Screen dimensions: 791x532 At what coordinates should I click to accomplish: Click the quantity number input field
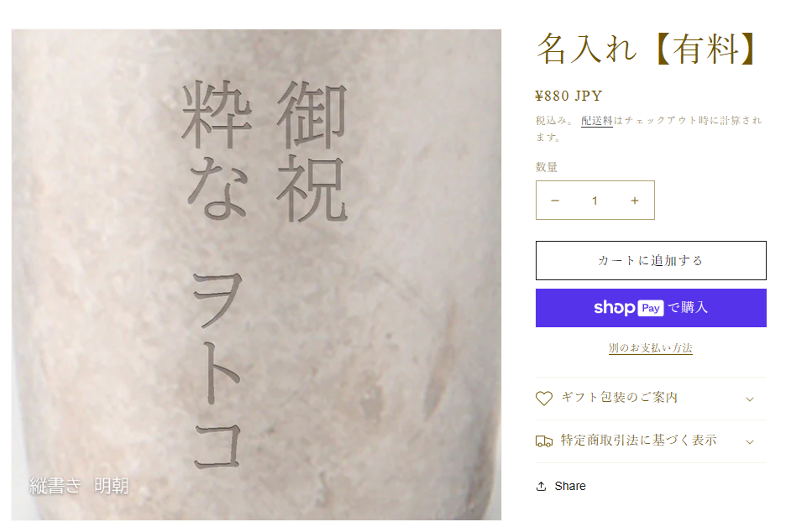595,201
